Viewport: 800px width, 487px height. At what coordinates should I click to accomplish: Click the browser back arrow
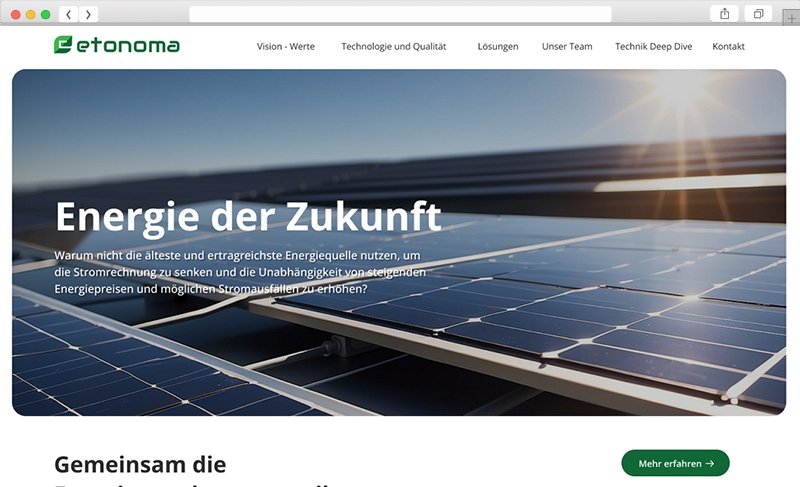click(68, 14)
